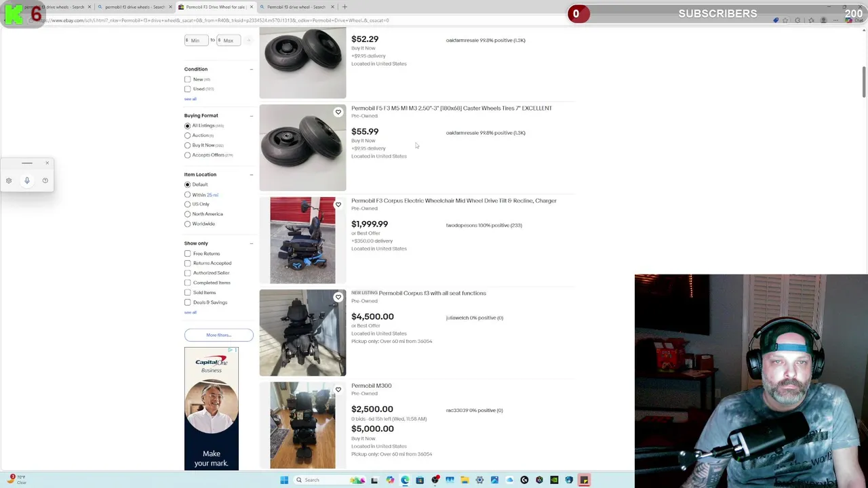Open File Explorer from the taskbar
Viewport: 868px width, 488px height.
pos(465,480)
